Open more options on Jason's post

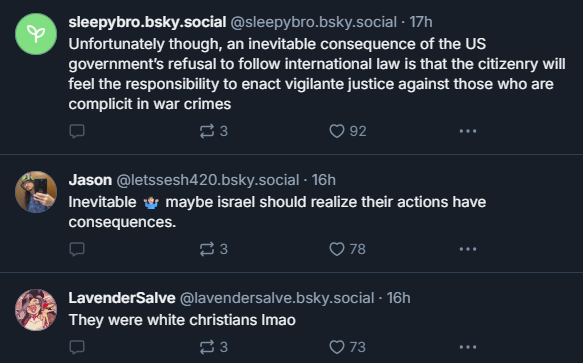[468, 249]
